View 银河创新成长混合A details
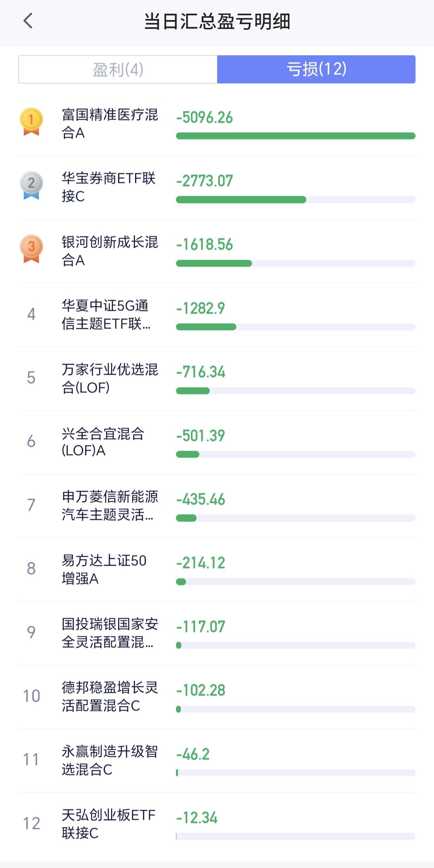Image resolution: width=434 pixels, height=868 pixels. click(217, 251)
